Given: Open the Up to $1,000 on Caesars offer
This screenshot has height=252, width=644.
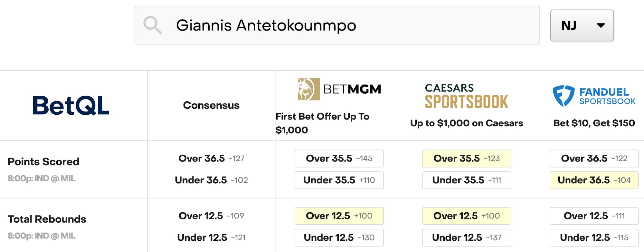Looking at the screenshot, I should (x=467, y=123).
